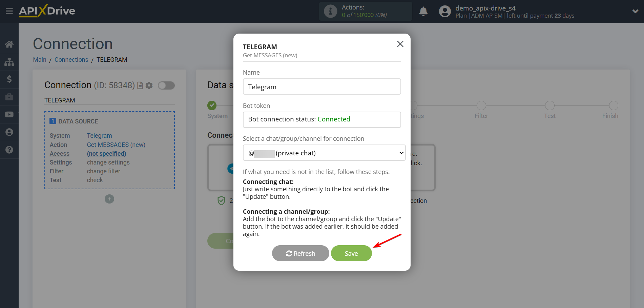Click inside the Name input field
The height and width of the screenshot is (308, 644).
point(321,86)
